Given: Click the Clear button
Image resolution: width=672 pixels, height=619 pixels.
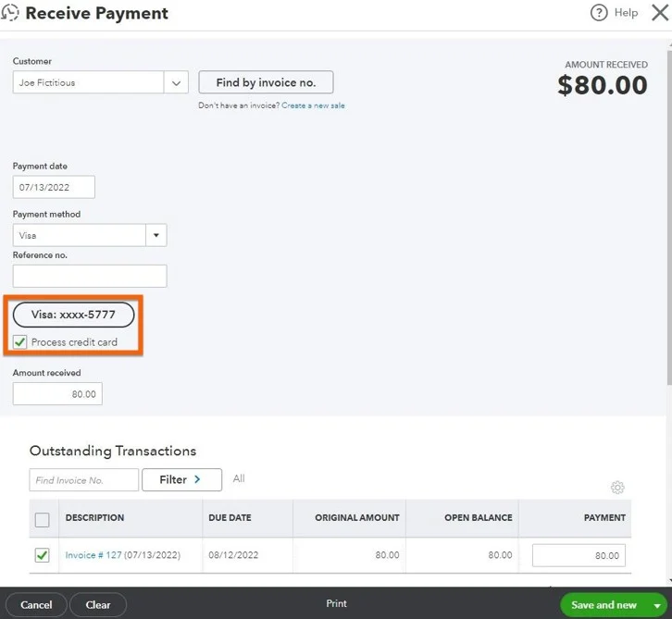Looking at the screenshot, I should pyautogui.click(x=98, y=605).
